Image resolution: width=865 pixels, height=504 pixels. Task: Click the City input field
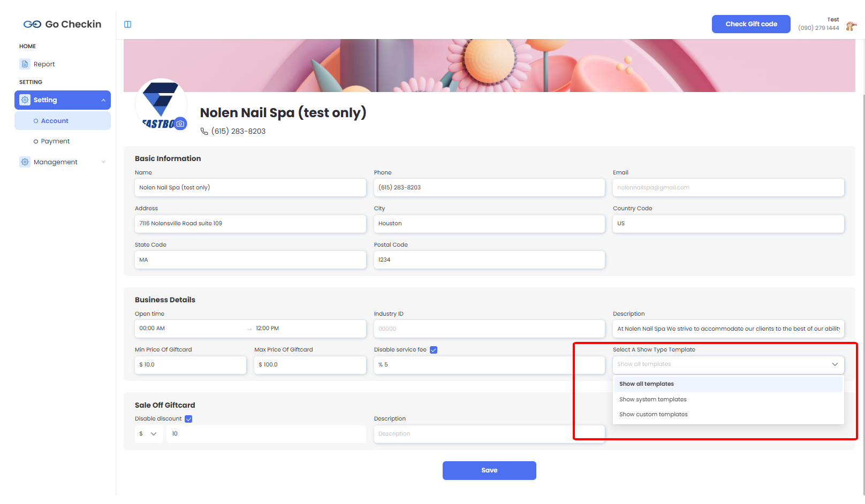489,224
